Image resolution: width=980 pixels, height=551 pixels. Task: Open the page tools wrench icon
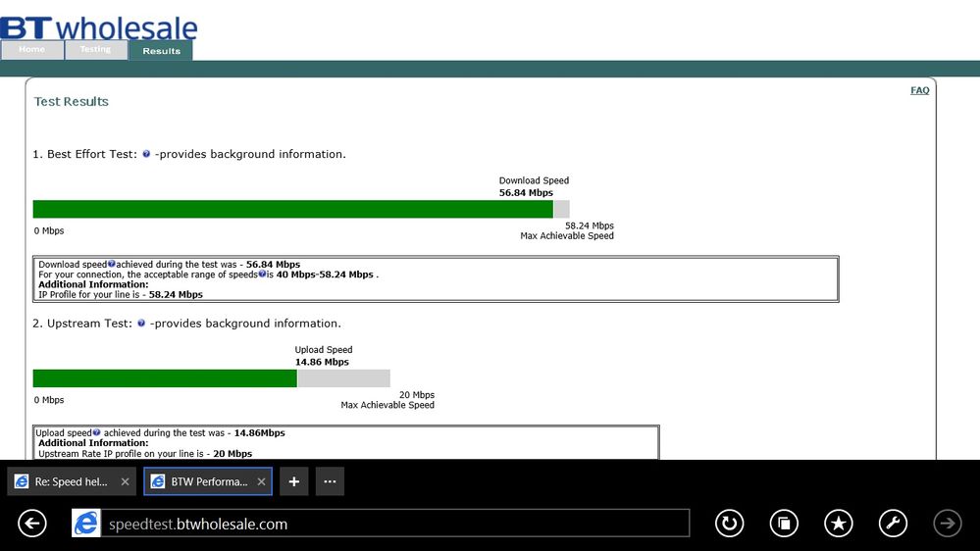click(x=893, y=524)
